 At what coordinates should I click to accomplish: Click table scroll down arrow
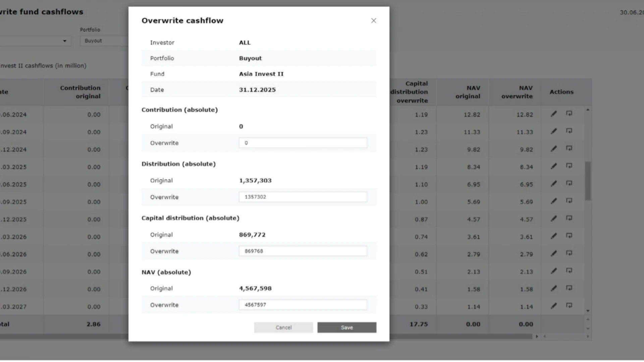point(588,311)
